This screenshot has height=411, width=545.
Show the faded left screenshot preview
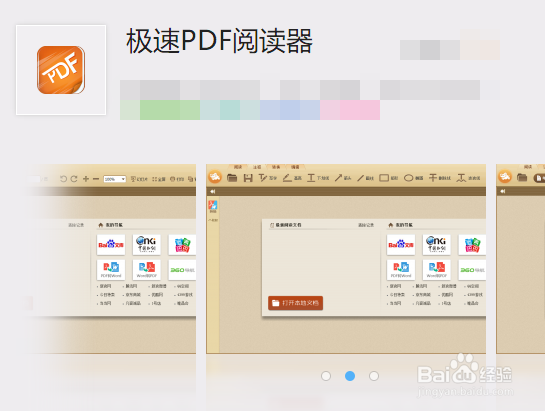point(111,259)
